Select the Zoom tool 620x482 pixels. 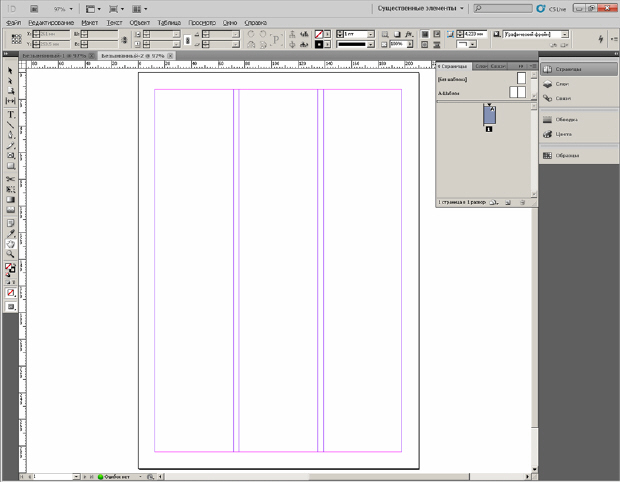pos(10,254)
